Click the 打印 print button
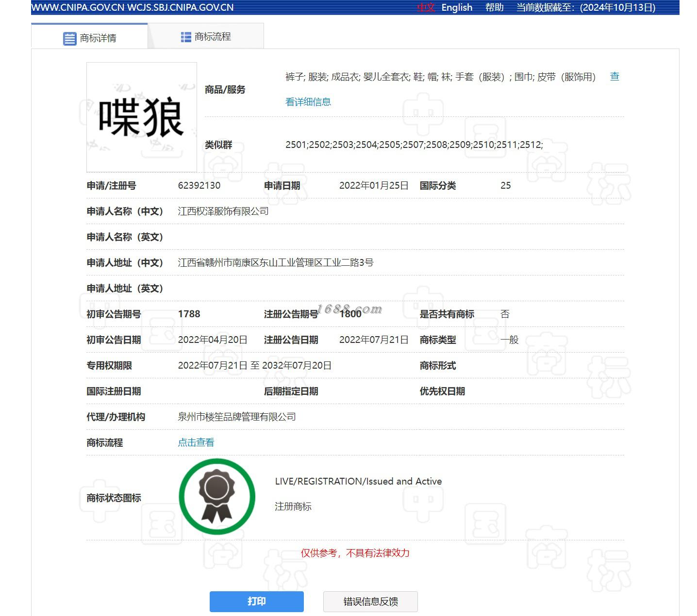This screenshot has width=697, height=616. tap(257, 601)
